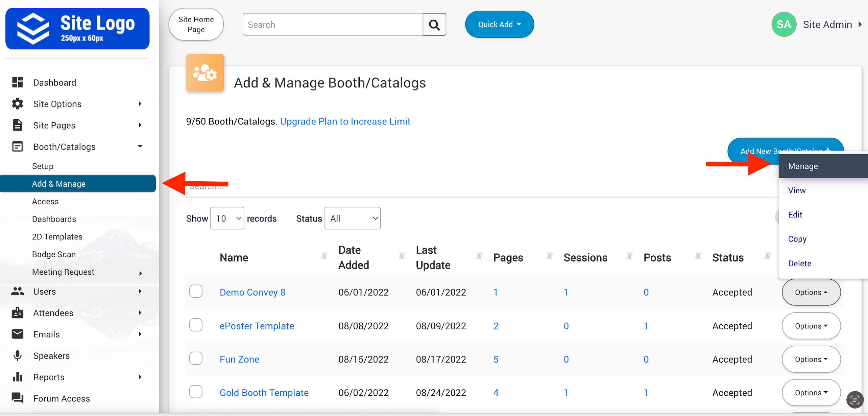Open the Show records count dropdown

[227, 218]
